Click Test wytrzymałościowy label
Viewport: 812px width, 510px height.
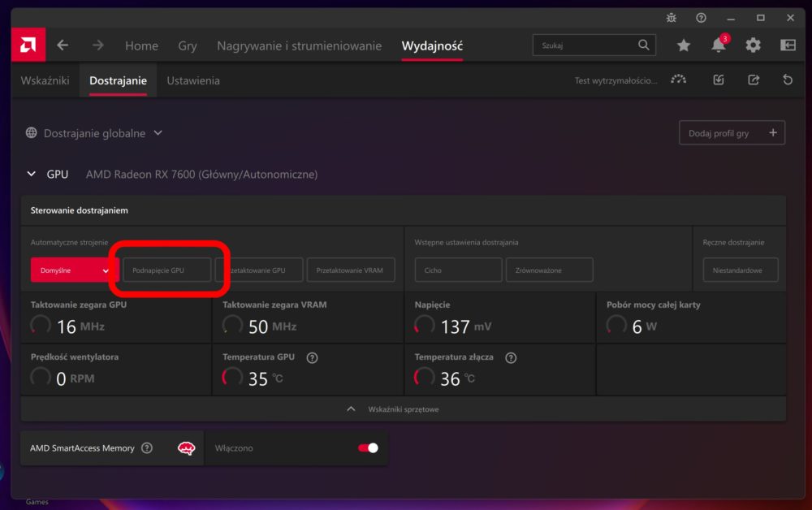615,80
